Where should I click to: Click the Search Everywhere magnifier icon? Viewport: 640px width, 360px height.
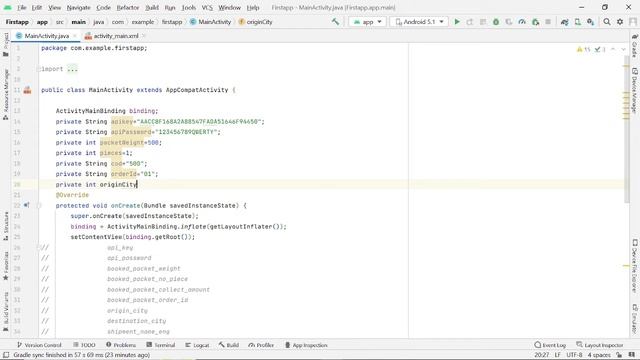point(607,22)
